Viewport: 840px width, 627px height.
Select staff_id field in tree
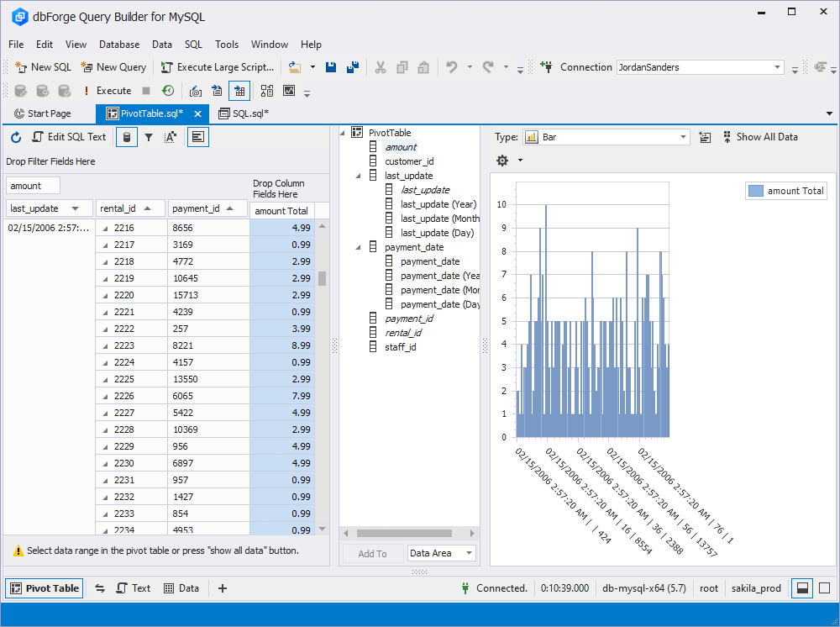click(400, 347)
